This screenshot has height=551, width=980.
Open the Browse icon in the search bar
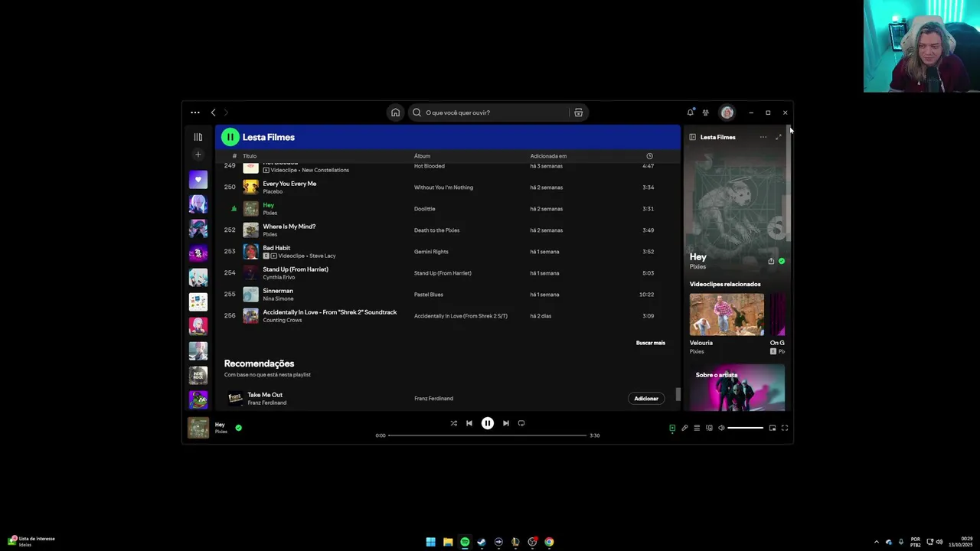[579, 112]
